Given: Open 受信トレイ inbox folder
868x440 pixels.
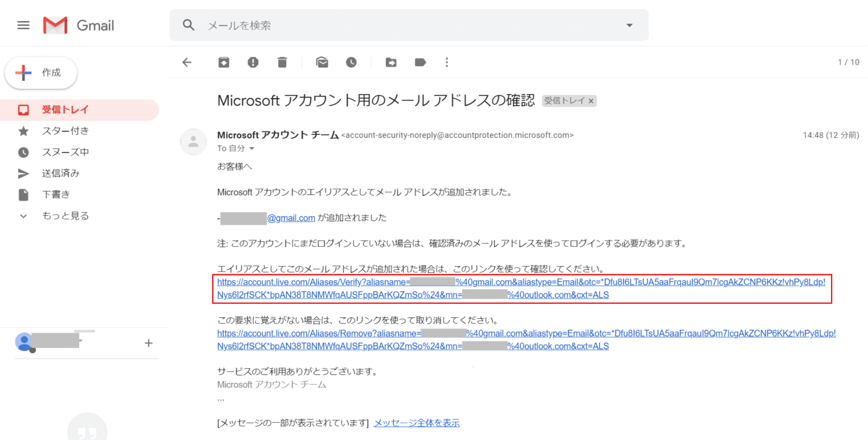Looking at the screenshot, I should [80, 110].
